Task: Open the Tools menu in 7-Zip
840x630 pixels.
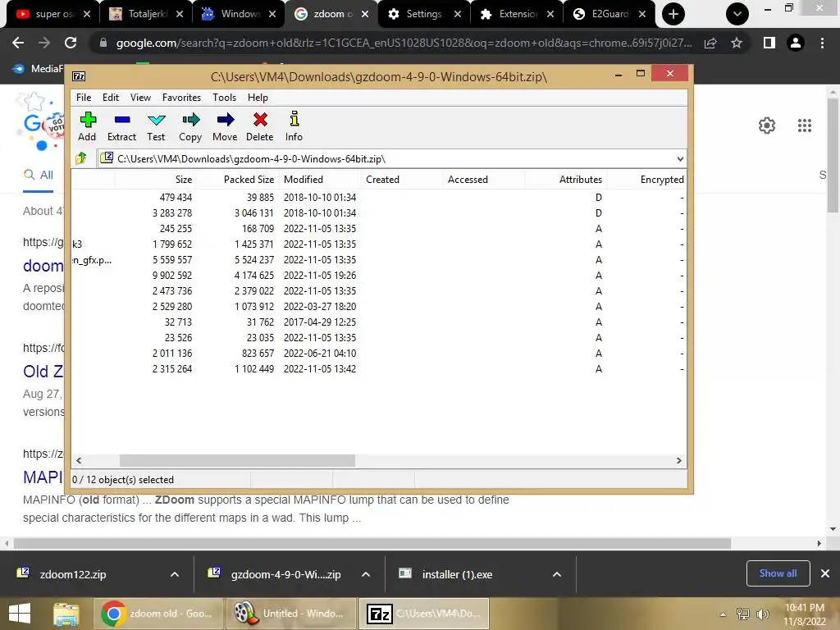Action: (224, 98)
